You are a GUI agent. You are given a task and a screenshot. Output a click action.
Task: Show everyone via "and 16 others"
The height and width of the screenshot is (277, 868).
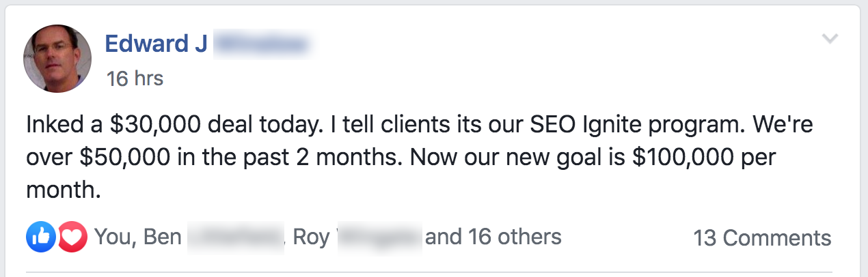pos(493,237)
